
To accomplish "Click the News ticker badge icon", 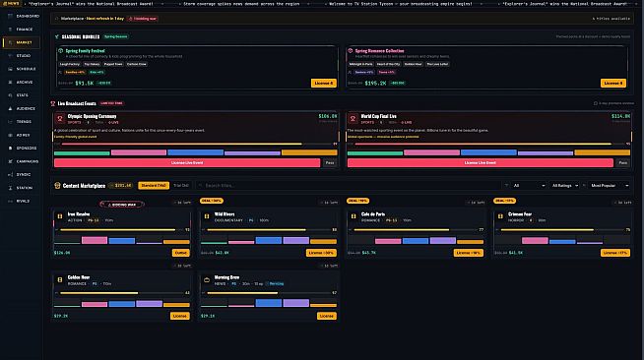I will (5, 3).
